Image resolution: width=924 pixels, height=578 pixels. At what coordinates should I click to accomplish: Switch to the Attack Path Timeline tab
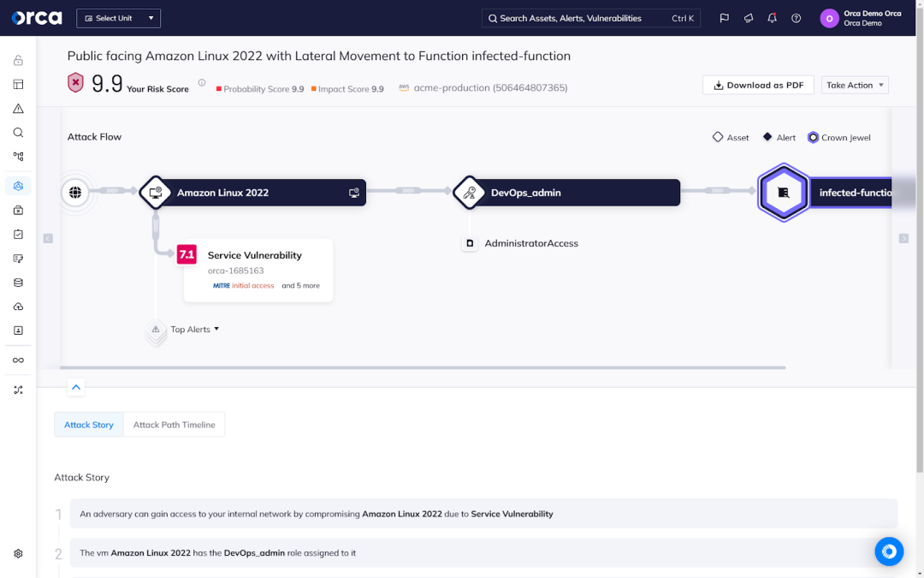pyautogui.click(x=174, y=425)
